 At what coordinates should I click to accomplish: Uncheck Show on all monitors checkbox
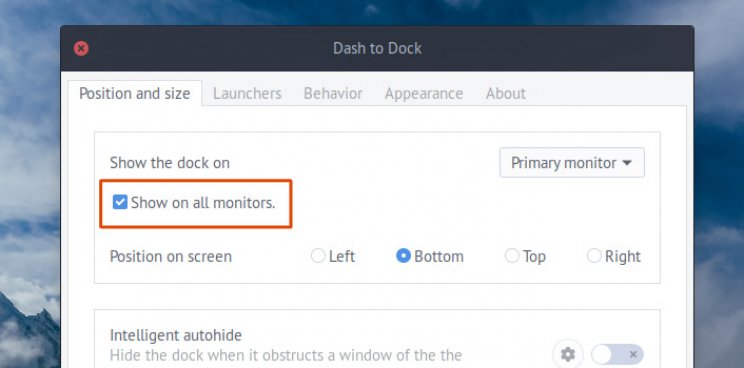[120, 202]
